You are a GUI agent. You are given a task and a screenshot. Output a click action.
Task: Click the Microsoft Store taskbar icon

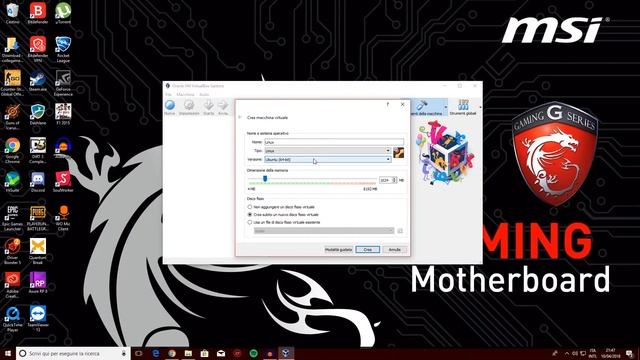click(x=204, y=353)
